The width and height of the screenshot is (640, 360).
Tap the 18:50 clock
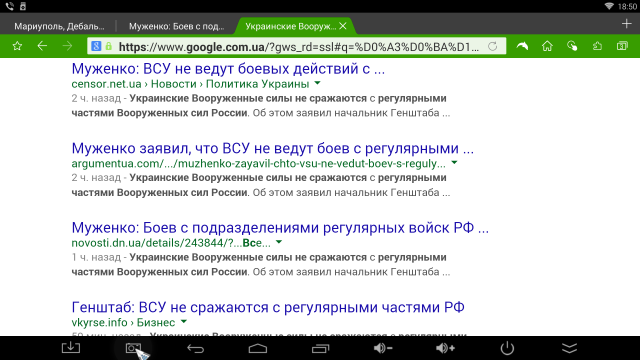[x=627, y=6]
